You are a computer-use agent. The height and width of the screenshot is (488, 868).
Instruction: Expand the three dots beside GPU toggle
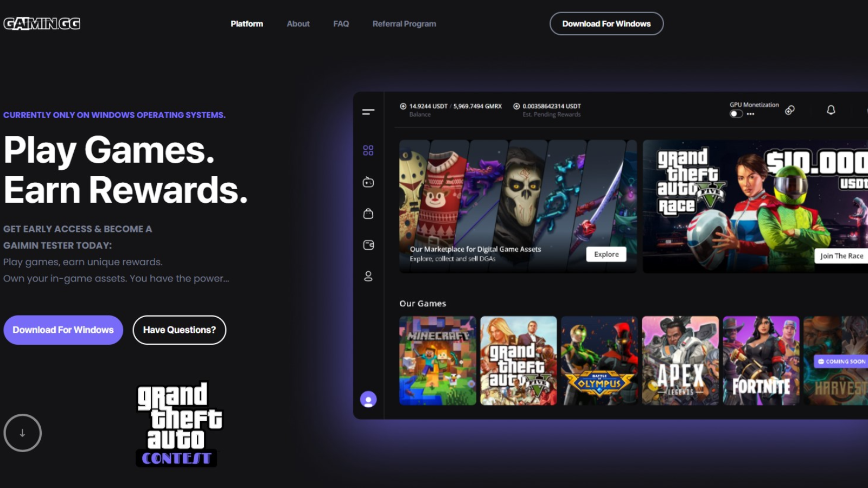point(751,114)
